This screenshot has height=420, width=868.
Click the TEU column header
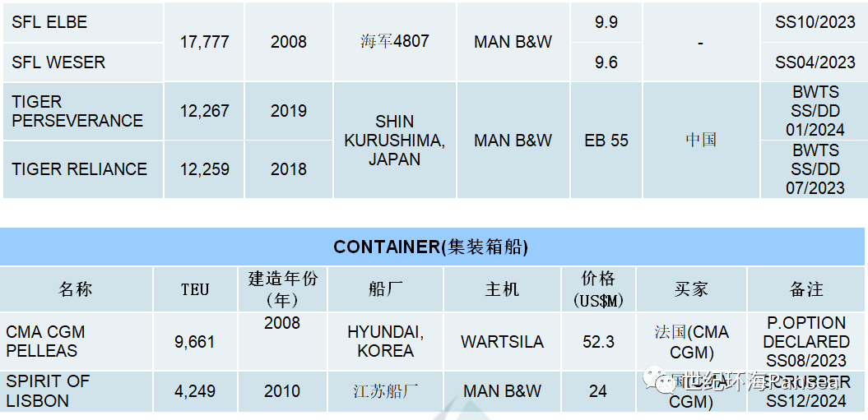(x=194, y=288)
